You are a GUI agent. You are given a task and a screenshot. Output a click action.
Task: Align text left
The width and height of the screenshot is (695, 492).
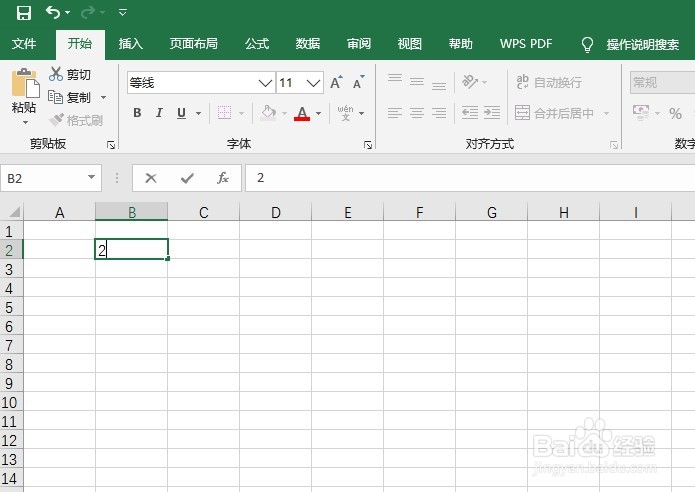point(394,113)
